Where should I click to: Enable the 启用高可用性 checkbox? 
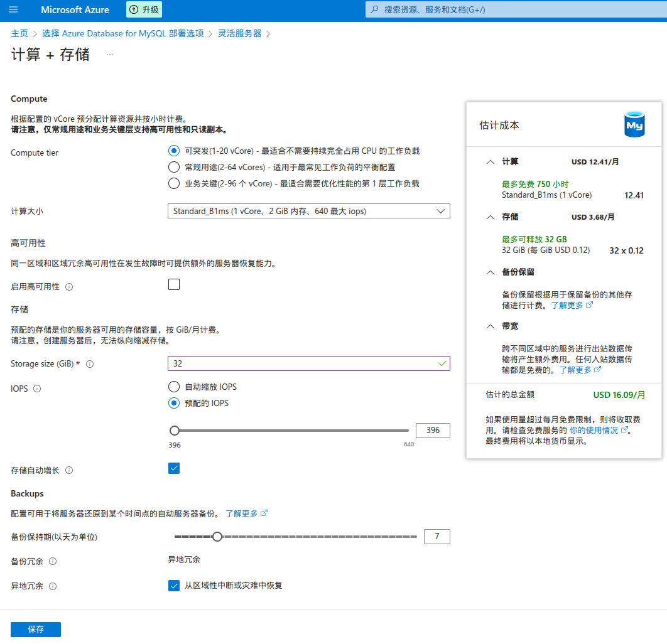(x=173, y=284)
